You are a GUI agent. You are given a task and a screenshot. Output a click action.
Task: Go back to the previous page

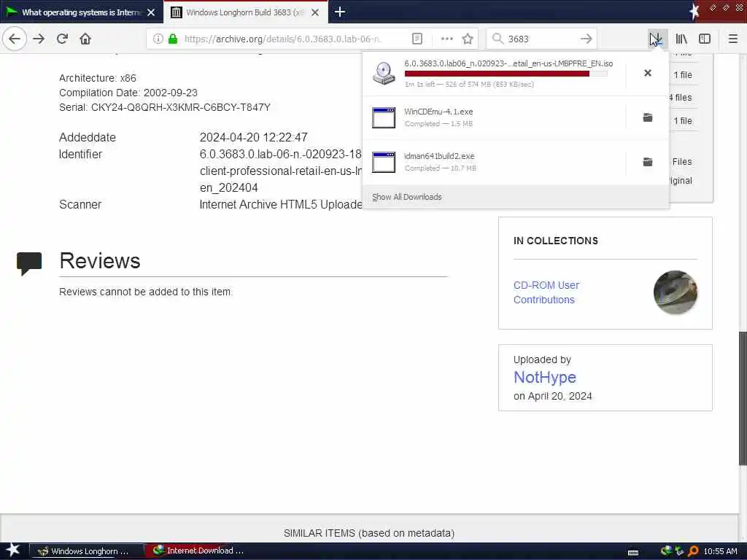pyautogui.click(x=15, y=39)
